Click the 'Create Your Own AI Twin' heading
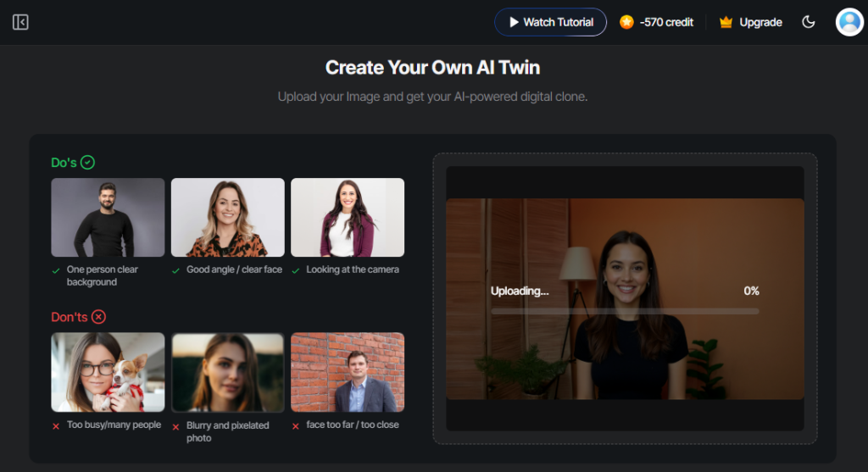Screen dimensions: 868x472 [433, 68]
